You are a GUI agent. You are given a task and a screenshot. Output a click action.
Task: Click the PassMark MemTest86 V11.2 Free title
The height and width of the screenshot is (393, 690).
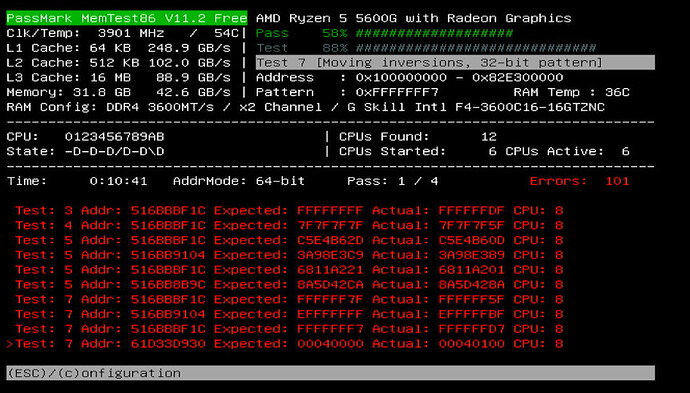(x=127, y=18)
